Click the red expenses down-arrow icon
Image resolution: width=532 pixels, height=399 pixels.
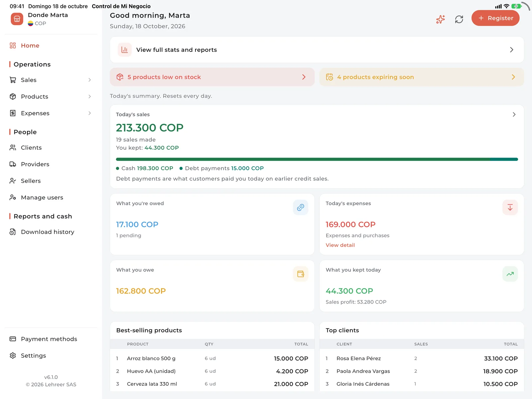(x=510, y=207)
